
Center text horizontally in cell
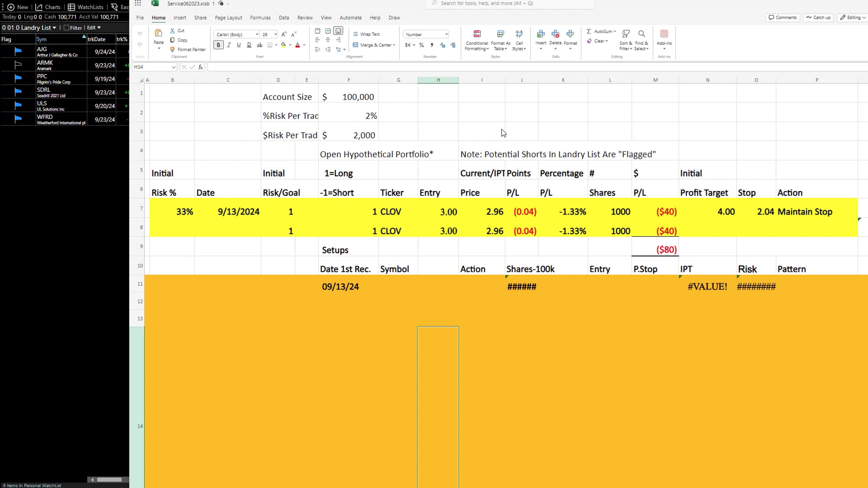(328, 40)
